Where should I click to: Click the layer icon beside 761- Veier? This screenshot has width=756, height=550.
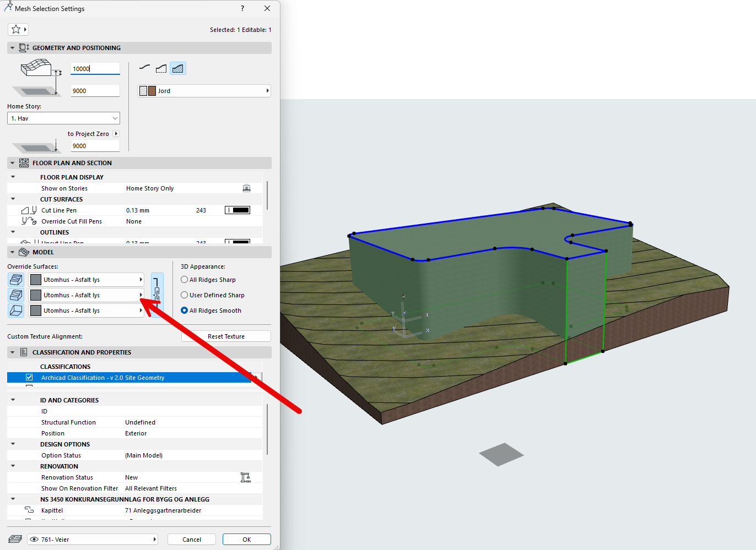point(15,539)
